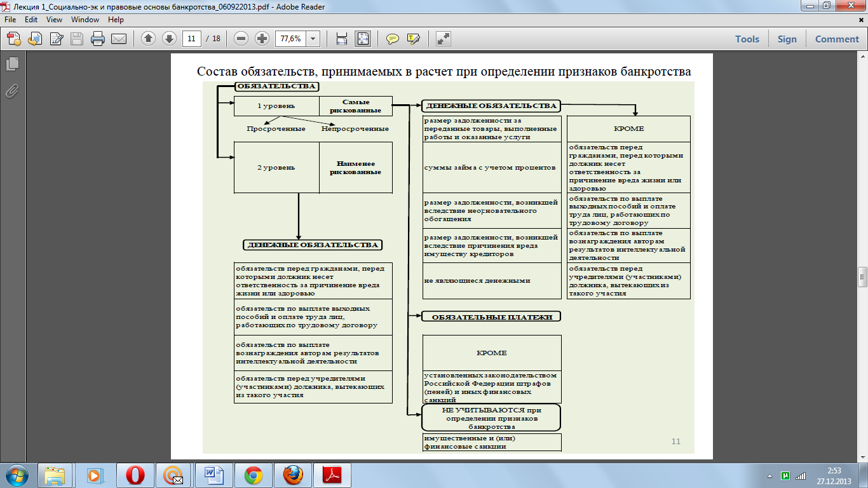
Task: Expand the zoom percentage dropdown
Action: pos(313,39)
